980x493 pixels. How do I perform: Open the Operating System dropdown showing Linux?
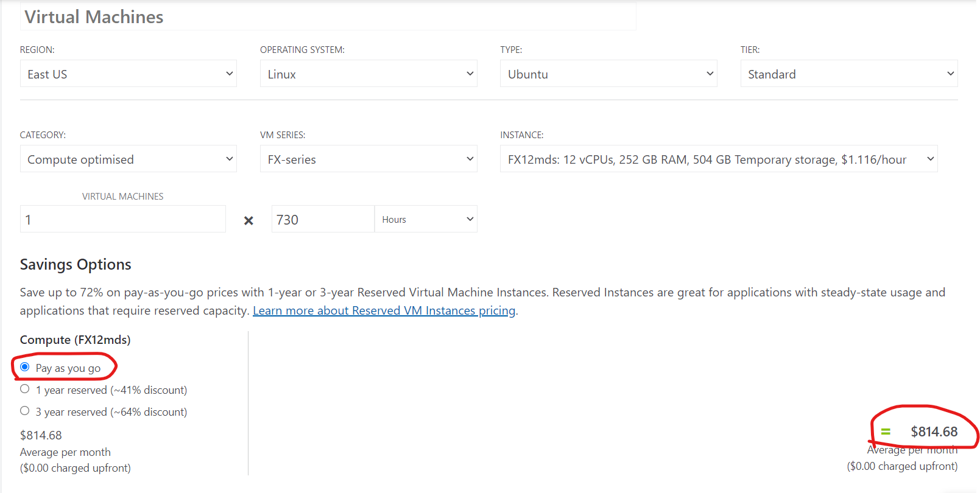click(368, 74)
